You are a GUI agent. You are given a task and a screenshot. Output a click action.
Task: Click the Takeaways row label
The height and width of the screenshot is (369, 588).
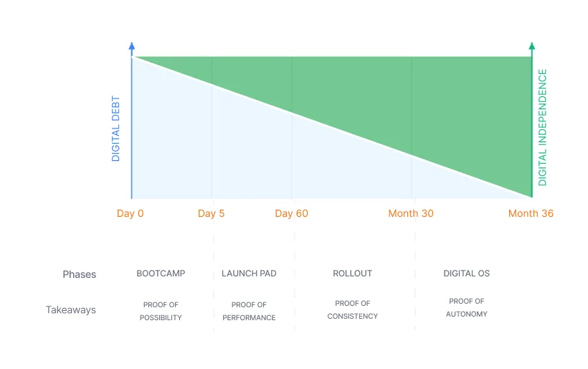[71, 310]
